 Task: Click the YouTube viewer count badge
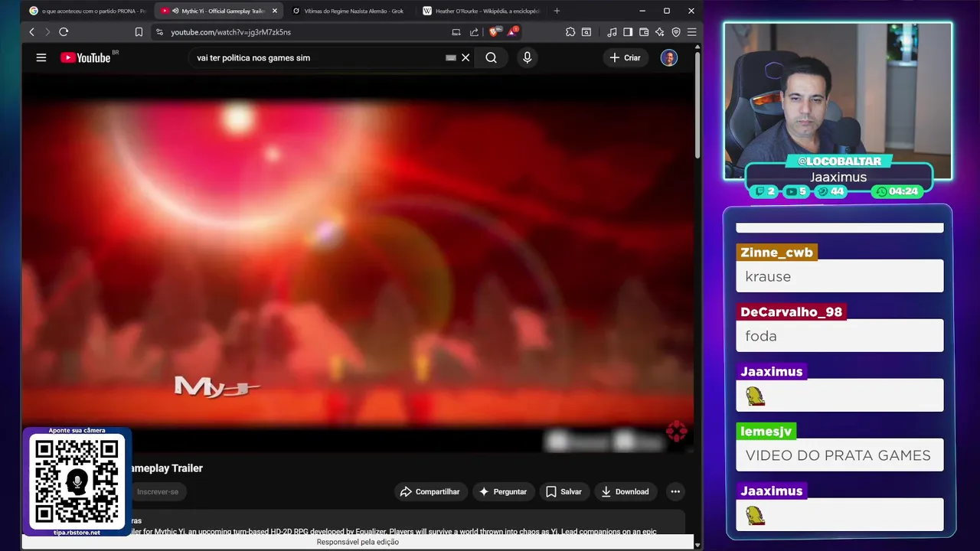(x=797, y=191)
